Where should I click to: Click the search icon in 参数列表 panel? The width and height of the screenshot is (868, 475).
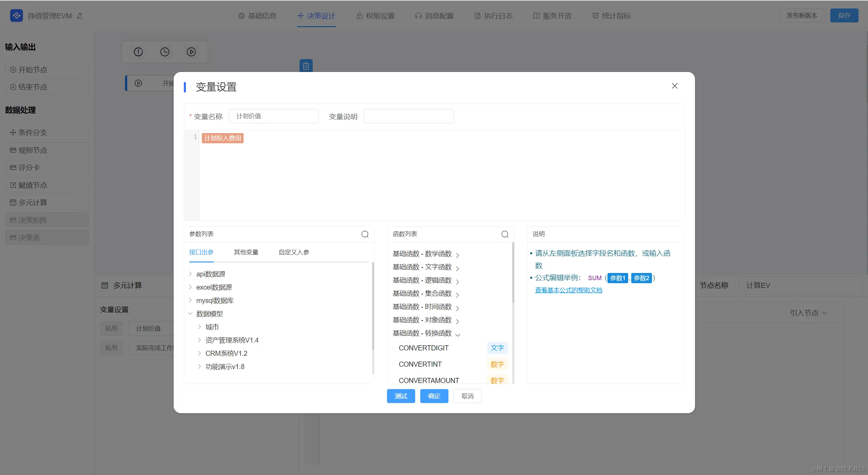pos(365,234)
